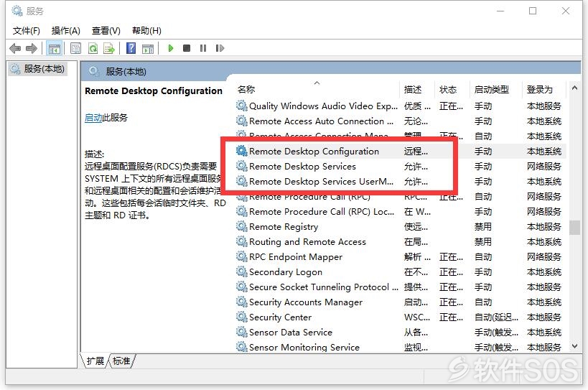Select Remote Access Auto Connection service

click(321, 121)
